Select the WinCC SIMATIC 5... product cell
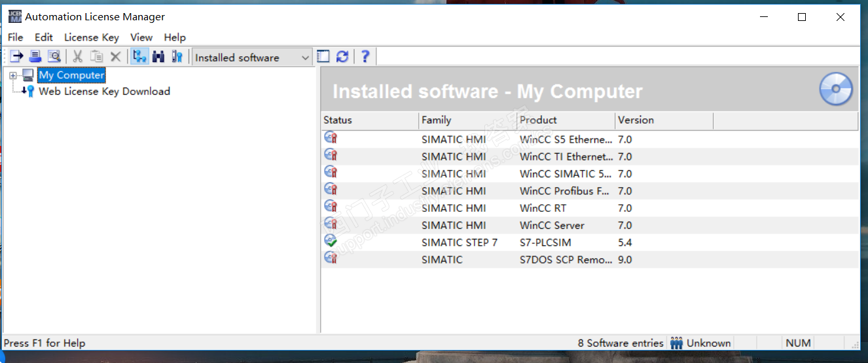Screen dimensions: 868x363 point(566,174)
